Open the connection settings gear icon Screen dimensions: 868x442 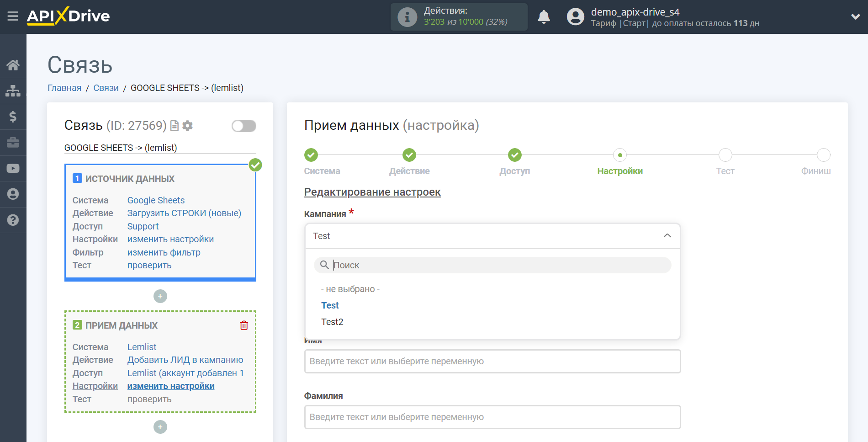coord(187,126)
